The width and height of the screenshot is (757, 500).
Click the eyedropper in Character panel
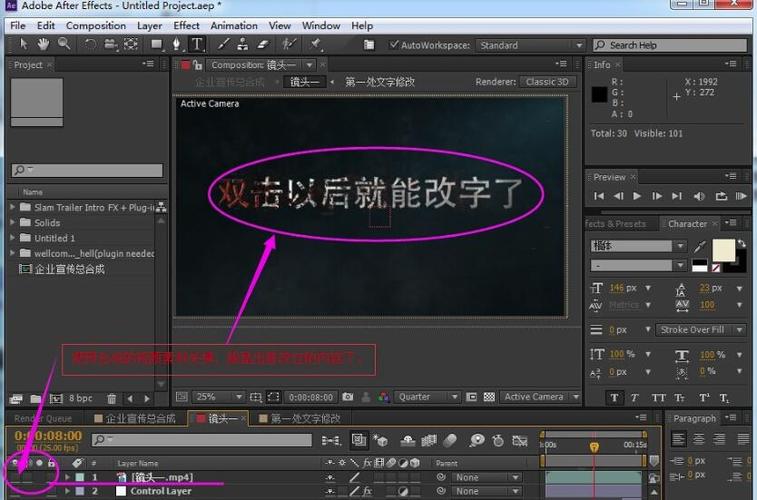(x=700, y=247)
